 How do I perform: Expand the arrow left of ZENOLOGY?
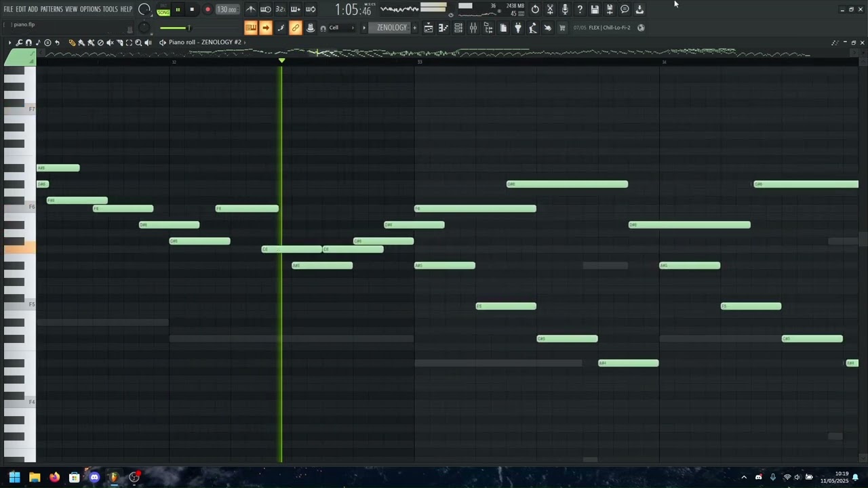(x=364, y=28)
